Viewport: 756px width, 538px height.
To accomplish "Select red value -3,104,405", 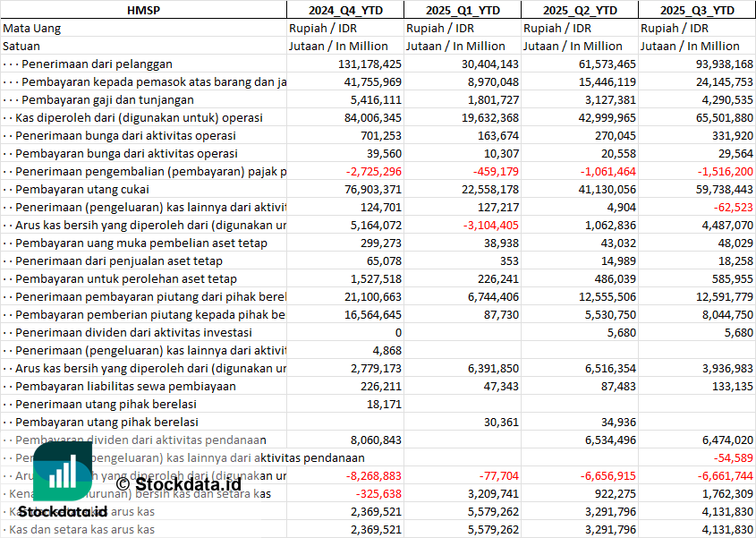I will [491, 225].
